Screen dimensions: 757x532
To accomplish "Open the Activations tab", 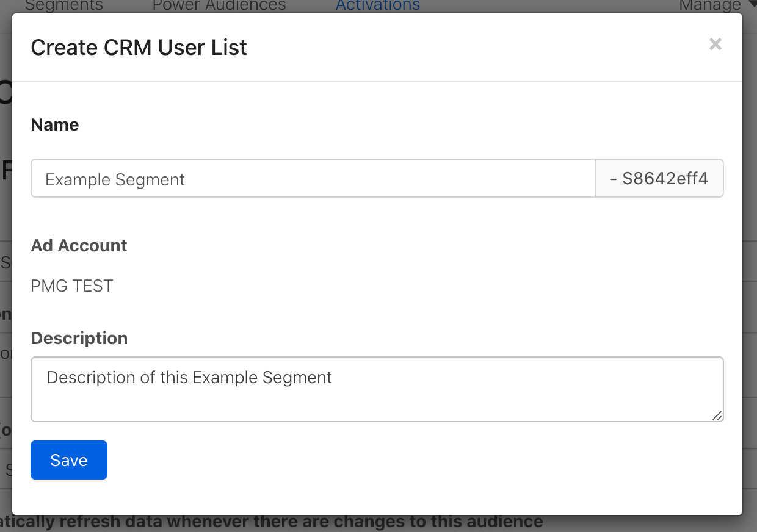I will click(x=378, y=5).
